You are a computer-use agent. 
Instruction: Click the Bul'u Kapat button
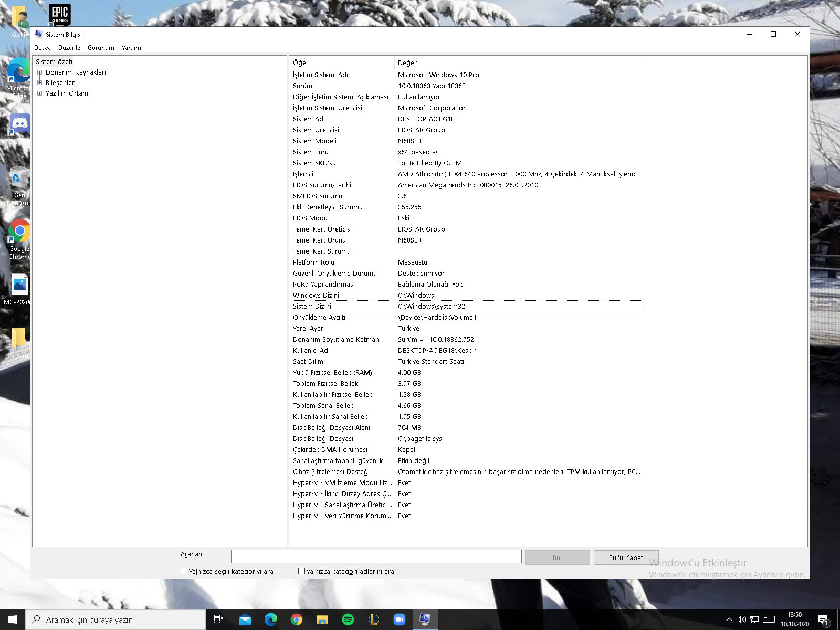click(x=626, y=558)
